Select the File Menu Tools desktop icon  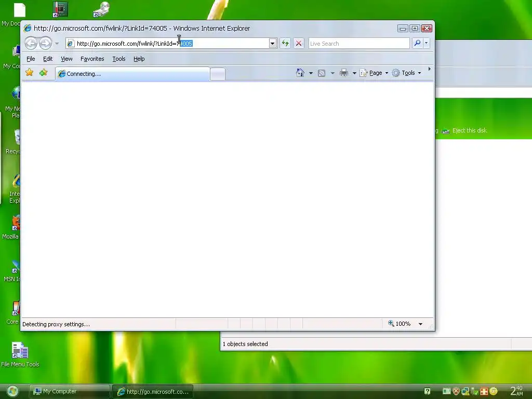coord(20,354)
